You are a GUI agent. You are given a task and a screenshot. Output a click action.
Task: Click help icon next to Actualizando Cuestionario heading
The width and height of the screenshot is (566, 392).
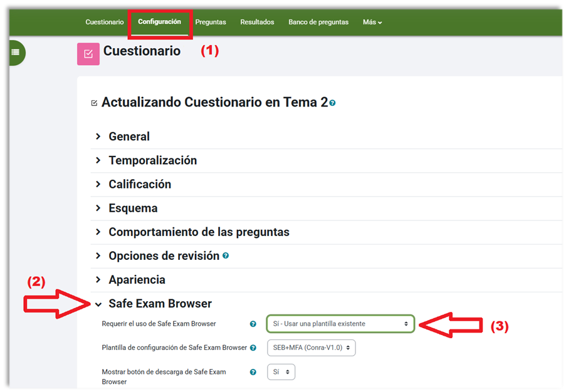332,103
